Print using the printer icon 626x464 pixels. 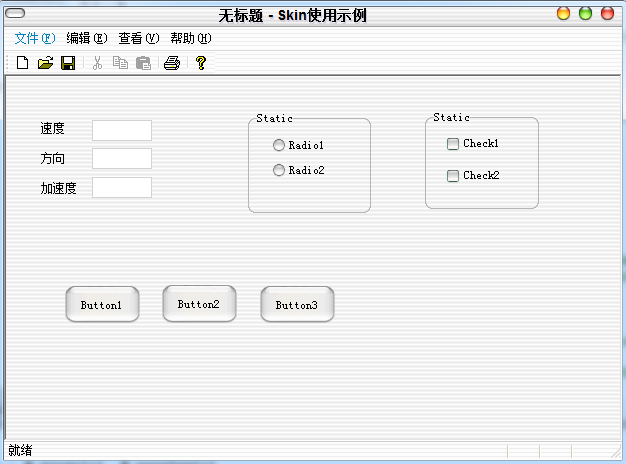[x=172, y=63]
